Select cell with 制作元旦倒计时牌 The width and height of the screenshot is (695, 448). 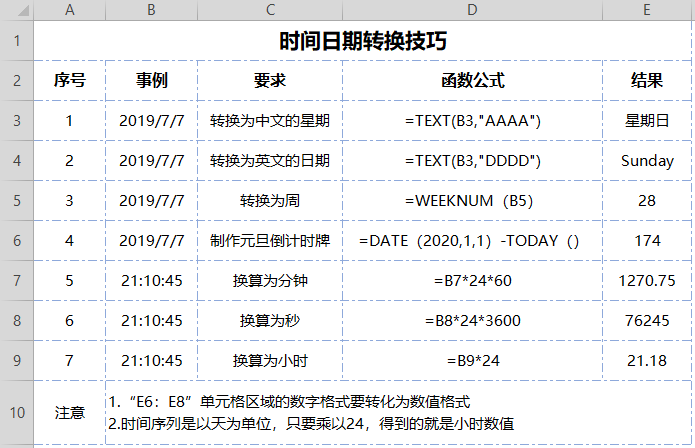[x=270, y=241]
